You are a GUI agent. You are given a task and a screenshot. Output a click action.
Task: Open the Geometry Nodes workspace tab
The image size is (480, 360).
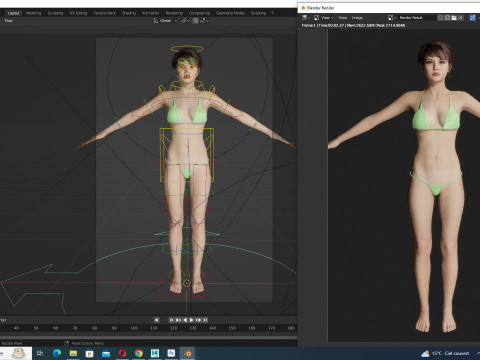[x=230, y=13]
